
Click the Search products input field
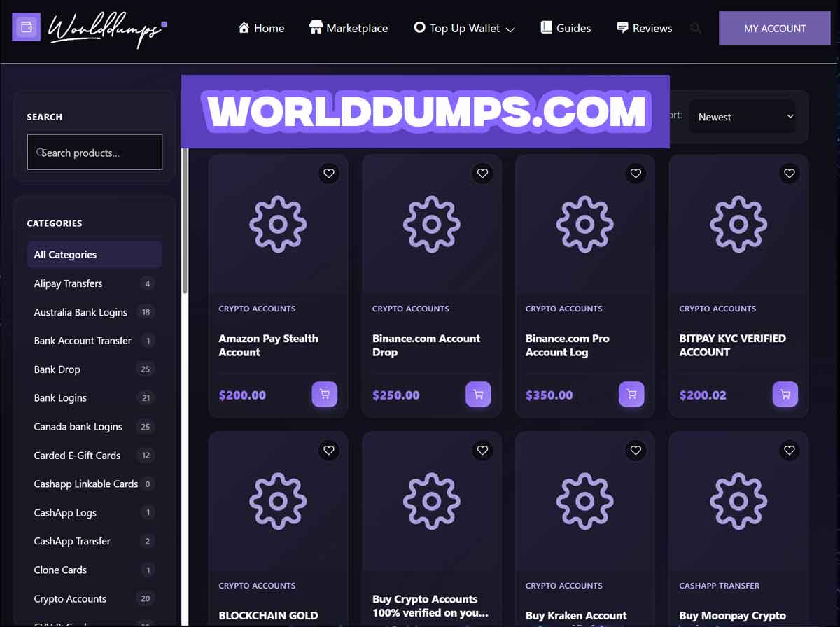(x=94, y=152)
